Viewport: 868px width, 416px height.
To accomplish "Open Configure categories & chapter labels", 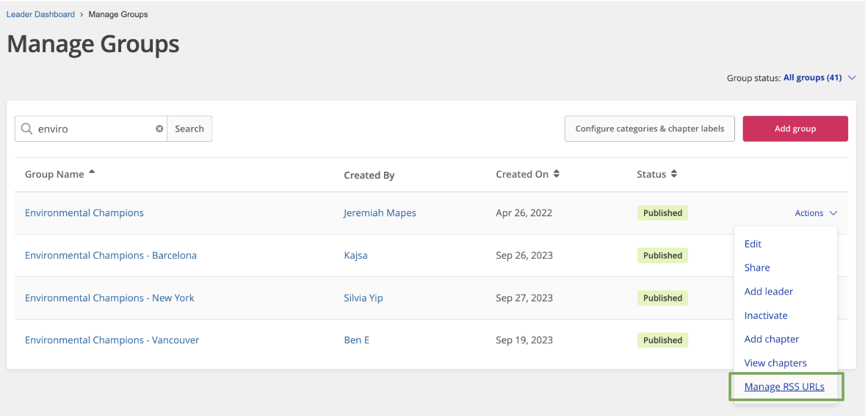I will (x=649, y=129).
